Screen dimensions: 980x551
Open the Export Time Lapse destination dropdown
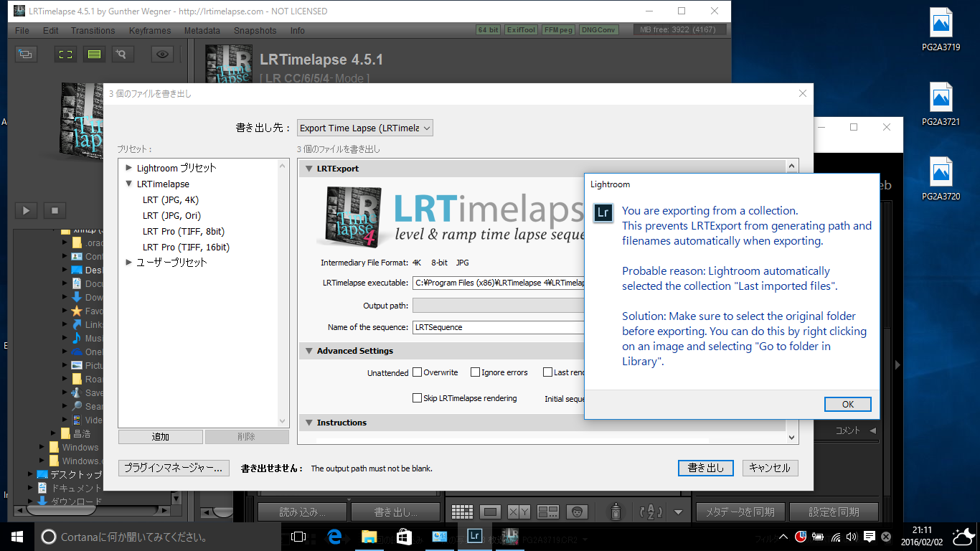[x=365, y=128]
